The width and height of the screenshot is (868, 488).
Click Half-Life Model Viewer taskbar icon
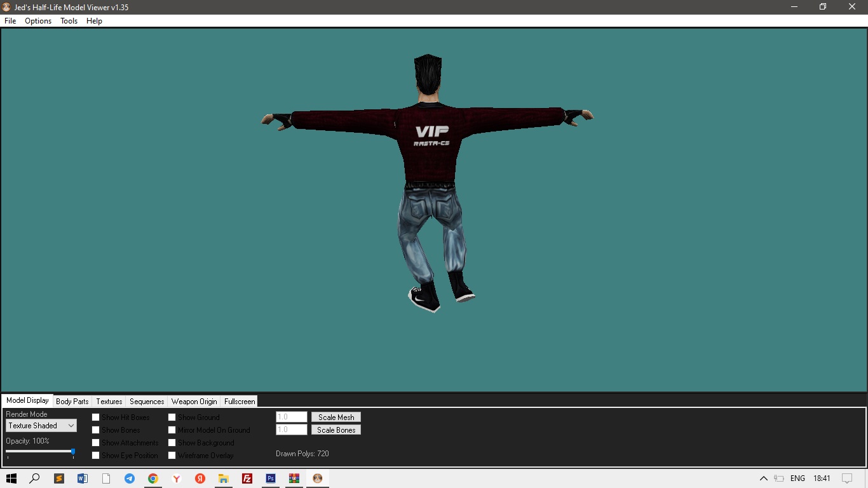pos(318,478)
